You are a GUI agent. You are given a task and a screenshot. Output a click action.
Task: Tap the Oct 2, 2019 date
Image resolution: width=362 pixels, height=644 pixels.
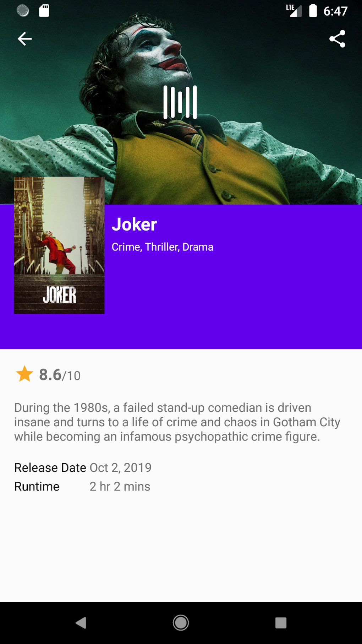120,467
